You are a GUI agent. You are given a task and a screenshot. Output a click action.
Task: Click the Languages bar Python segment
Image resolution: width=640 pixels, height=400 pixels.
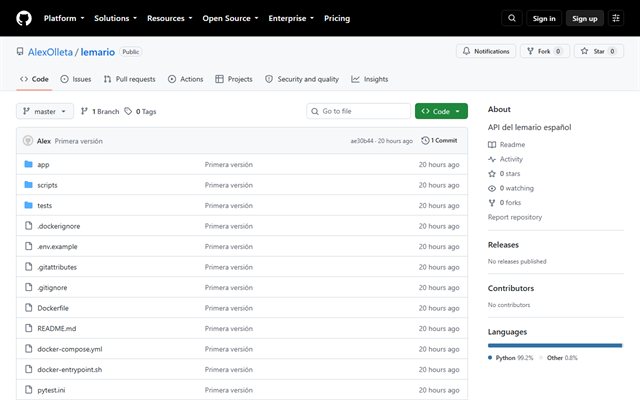click(x=554, y=345)
